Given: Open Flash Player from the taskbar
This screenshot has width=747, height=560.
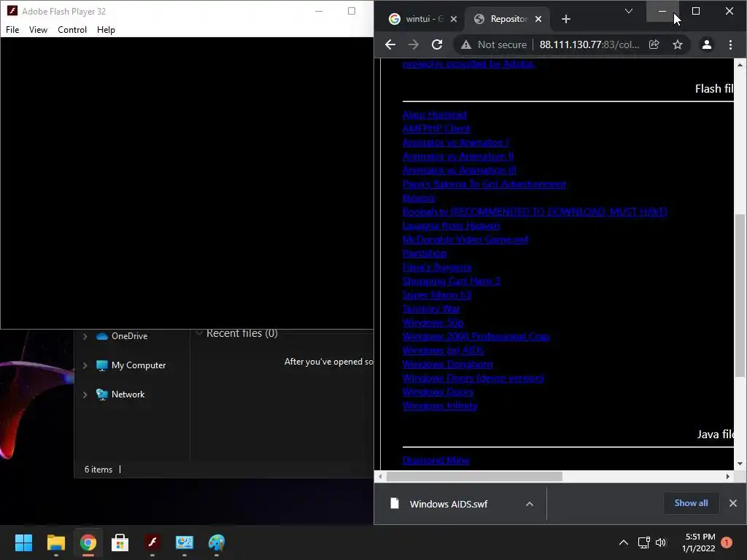Looking at the screenshot, I should click(x=152, y=542).
